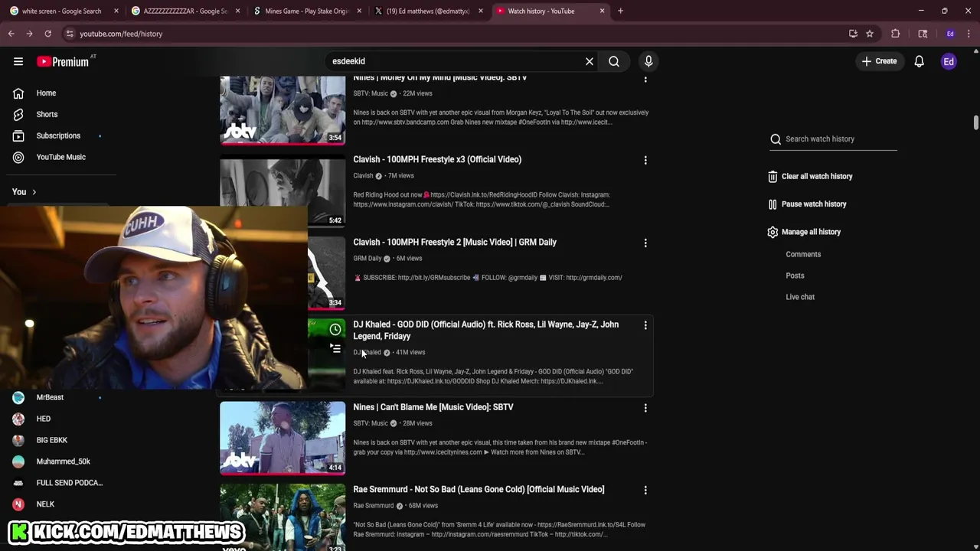Viewport: 980px width, 551px height.
Task: Open the browser extensions puzzle icon
Action: pyautogui.click(x=895, y=34)
